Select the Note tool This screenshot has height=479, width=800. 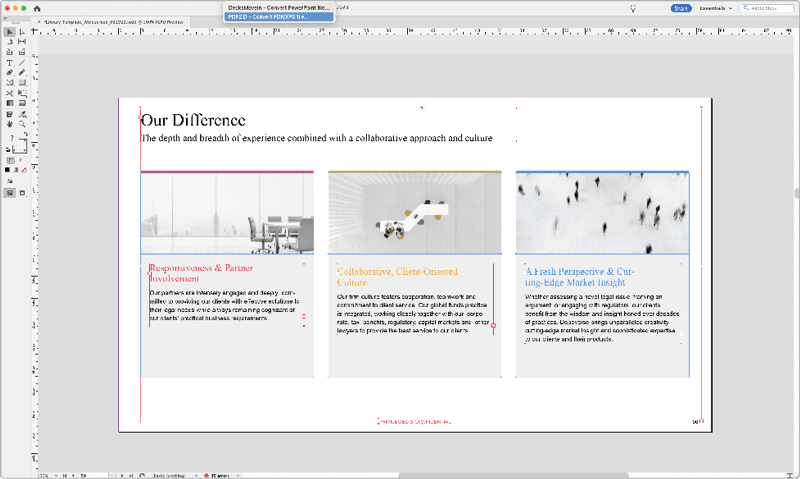9,114
